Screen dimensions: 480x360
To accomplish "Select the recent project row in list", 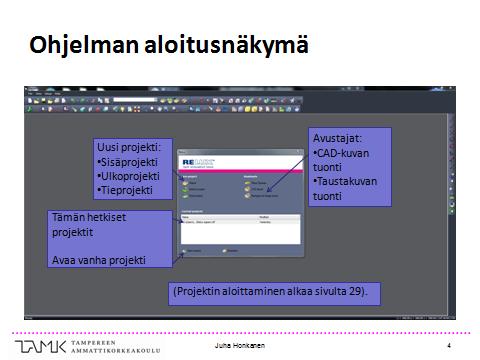I will [240, 222].
